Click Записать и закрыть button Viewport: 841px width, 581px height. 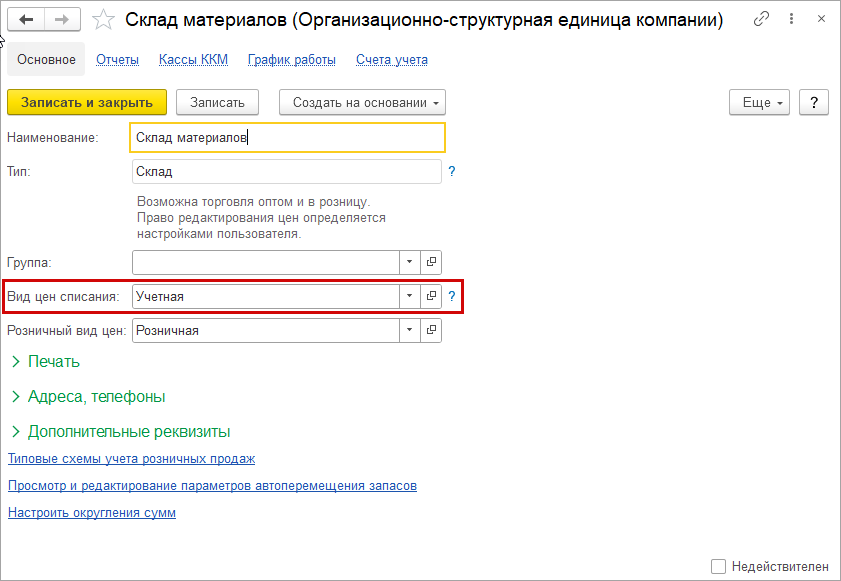coord(87,102)
